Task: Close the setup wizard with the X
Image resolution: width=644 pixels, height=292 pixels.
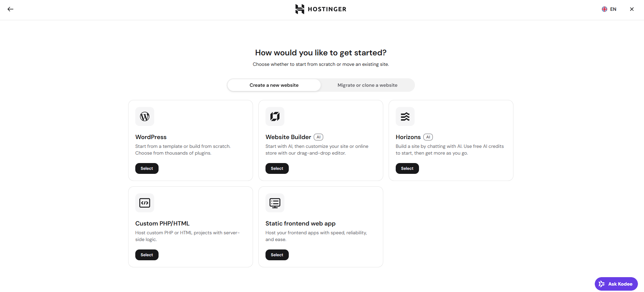Action: (x=632, y=9)
